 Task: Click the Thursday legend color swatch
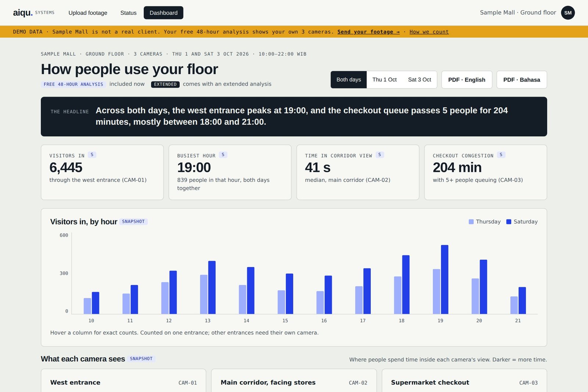click(471, 222)
